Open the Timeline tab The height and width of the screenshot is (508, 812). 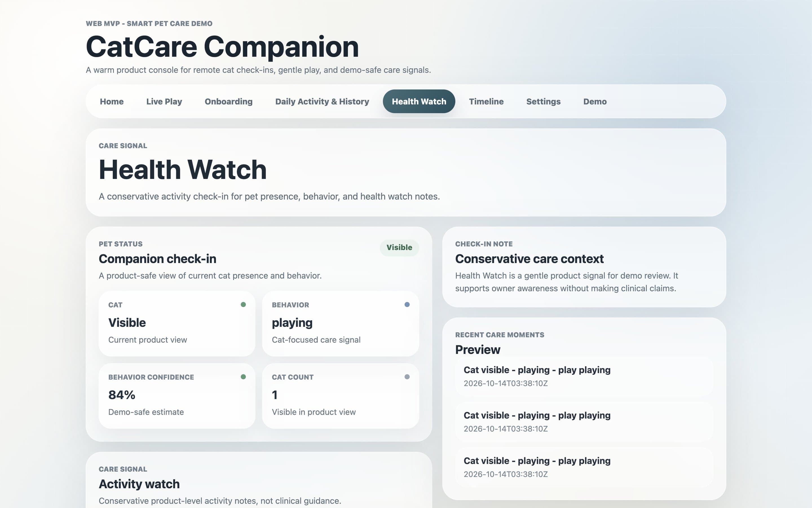[486, 102]
